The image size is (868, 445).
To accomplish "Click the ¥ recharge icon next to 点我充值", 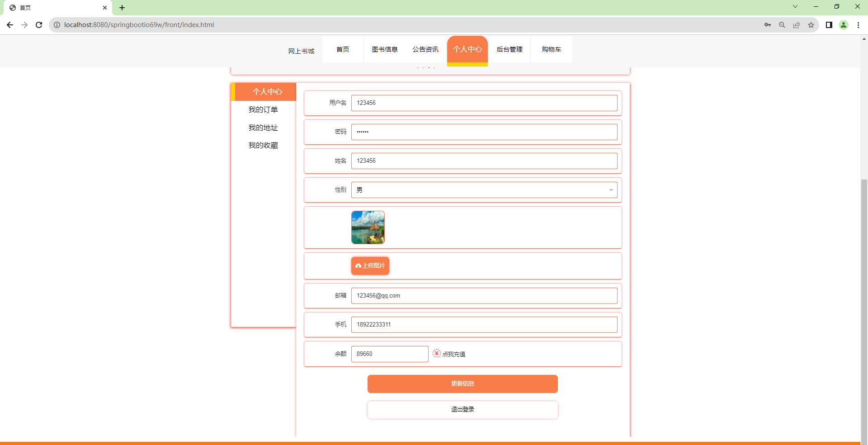I will pyautogui.click(x=436, y=354).
